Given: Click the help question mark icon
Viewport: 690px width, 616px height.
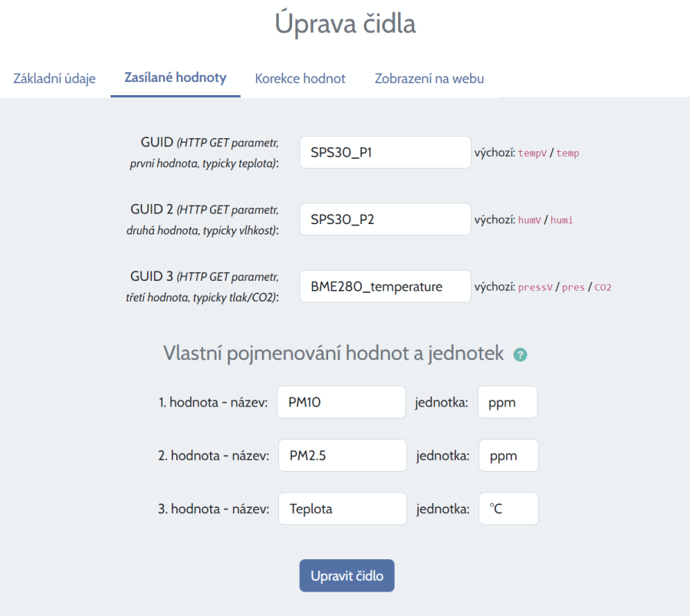Looking at the screenshot, I should 521,354.
